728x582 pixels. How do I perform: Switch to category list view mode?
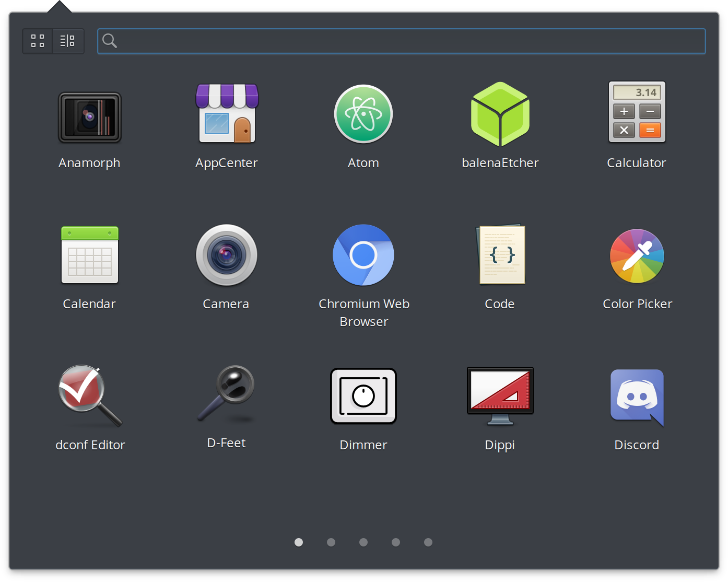tap(68, 41)
